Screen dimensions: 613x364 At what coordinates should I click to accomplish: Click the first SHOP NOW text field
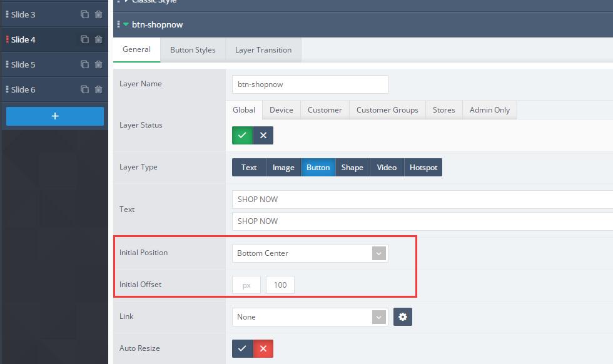(422, 200)
